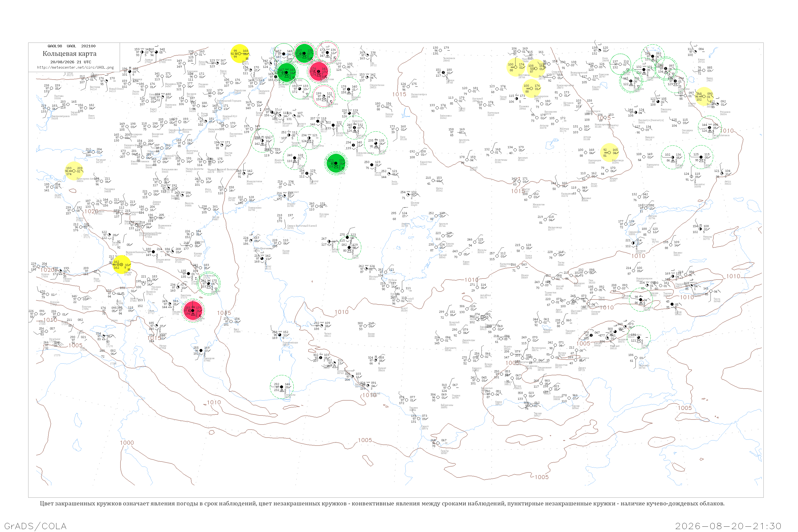Screen dimensions: 798x532
Task: Click the red-ringed circle at Бугульма
Action: 328,52
